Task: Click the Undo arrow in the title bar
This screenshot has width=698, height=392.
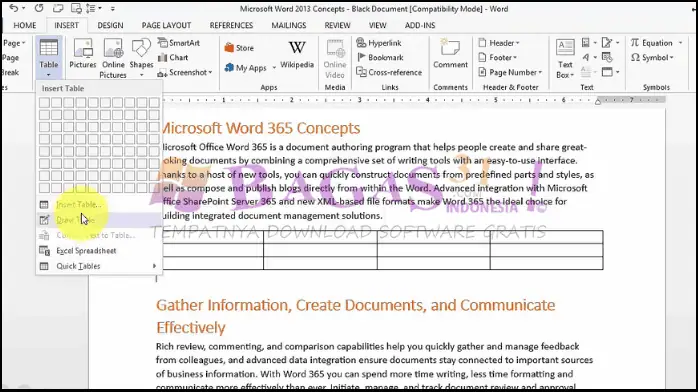Action: tap(13, 8)
